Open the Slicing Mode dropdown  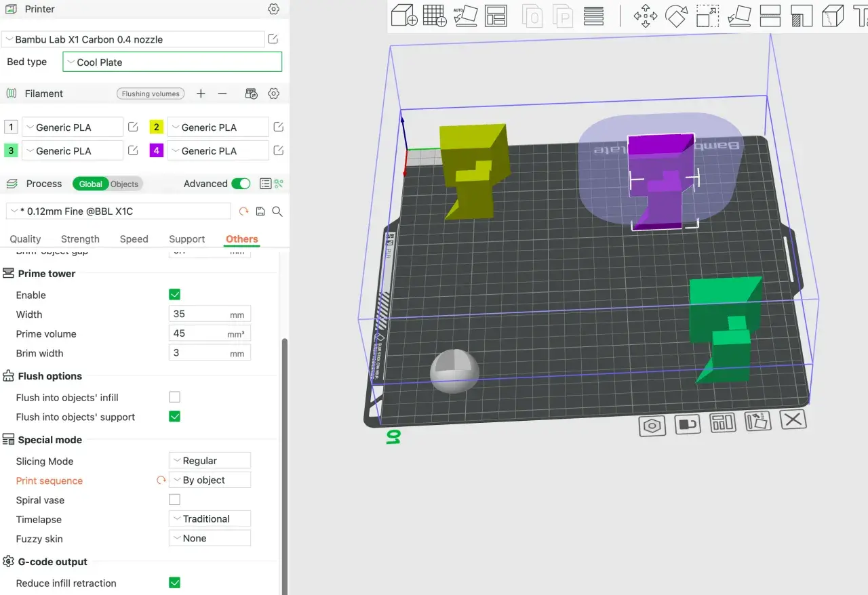coord(210,461)
